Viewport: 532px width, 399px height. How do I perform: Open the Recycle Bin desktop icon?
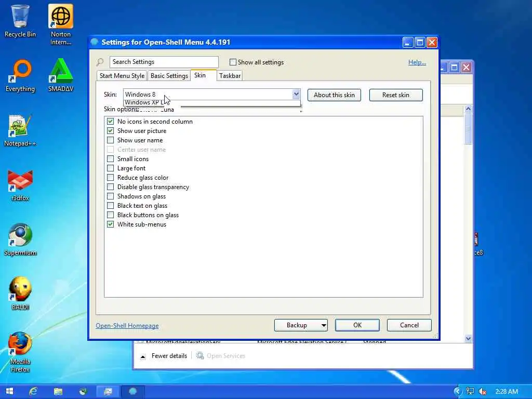(x=20, y=21)
